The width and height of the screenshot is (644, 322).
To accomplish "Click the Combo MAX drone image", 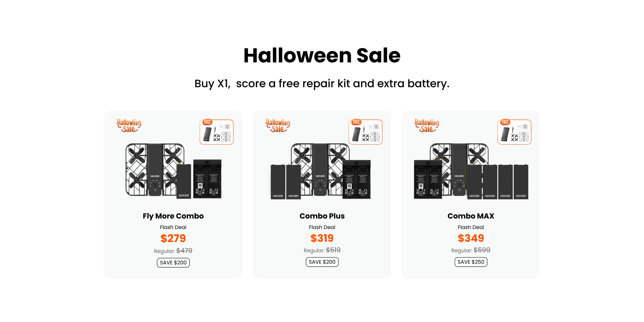I will click(x=471, y=171).
